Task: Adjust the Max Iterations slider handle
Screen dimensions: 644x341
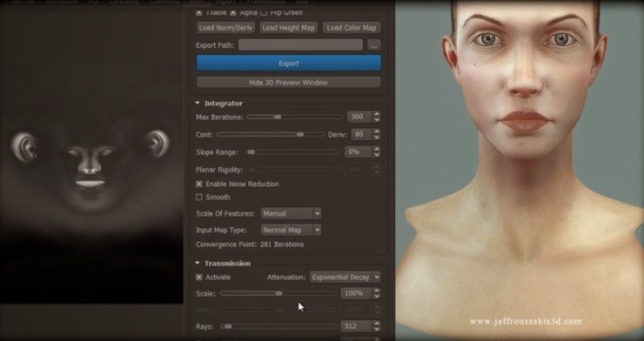Action: pyautogui.click(x=278, y=117)
